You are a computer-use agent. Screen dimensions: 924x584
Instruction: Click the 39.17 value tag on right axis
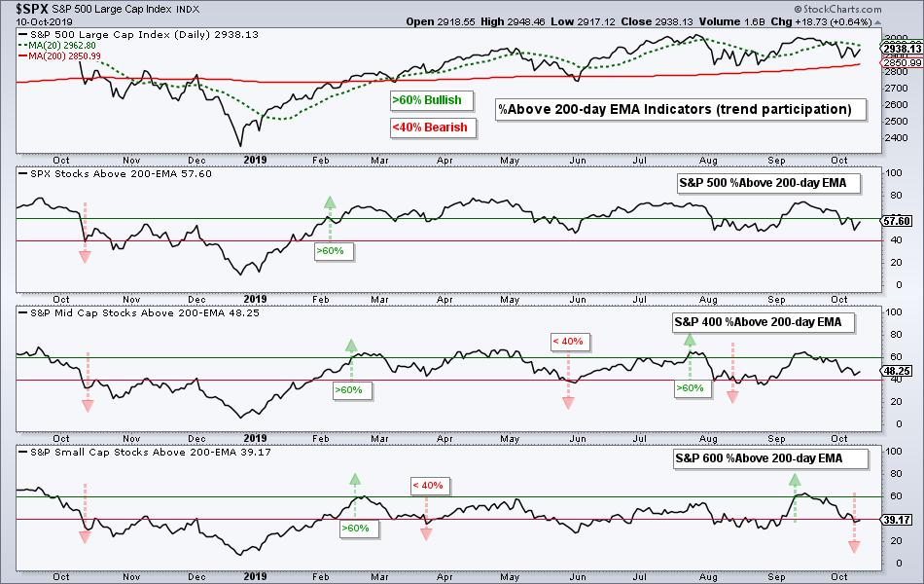pos(897,520)
